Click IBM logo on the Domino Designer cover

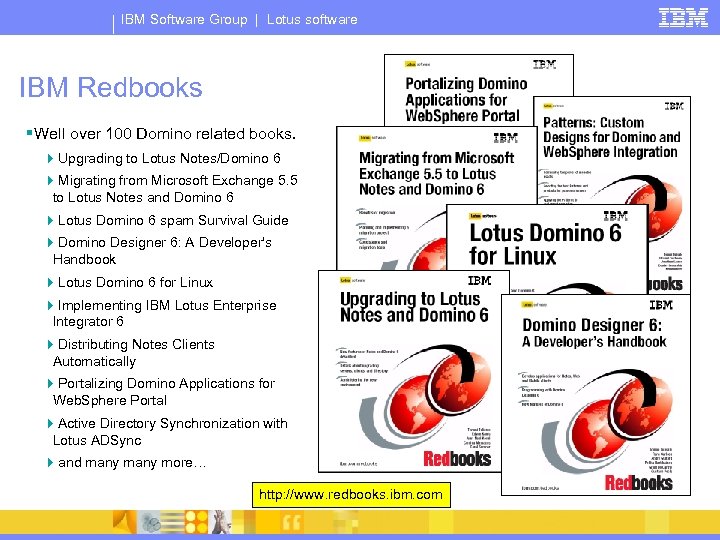tap(661, 305)
